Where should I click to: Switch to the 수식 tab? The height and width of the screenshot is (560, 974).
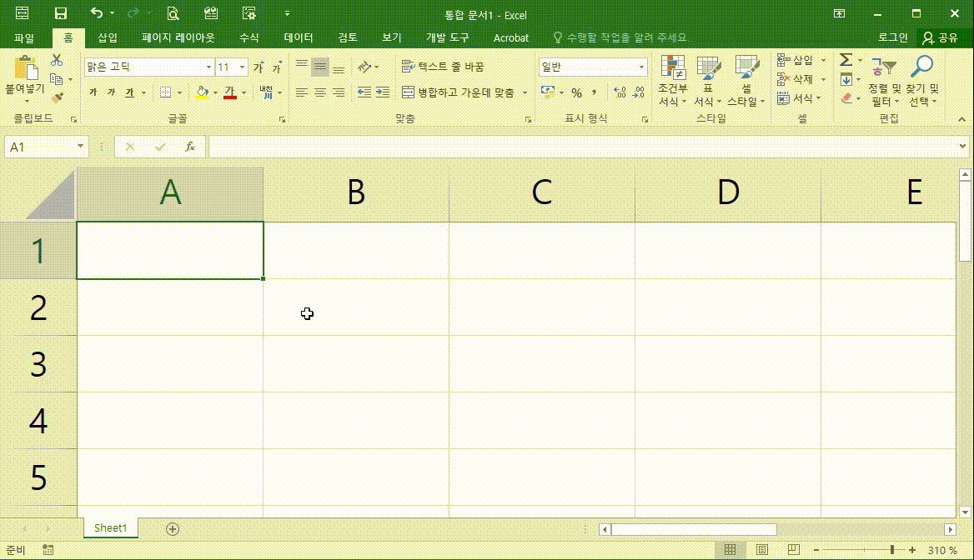249,37
